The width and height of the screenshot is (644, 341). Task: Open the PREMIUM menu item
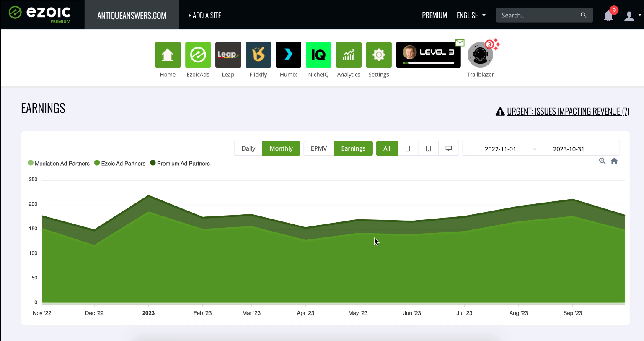435,15
